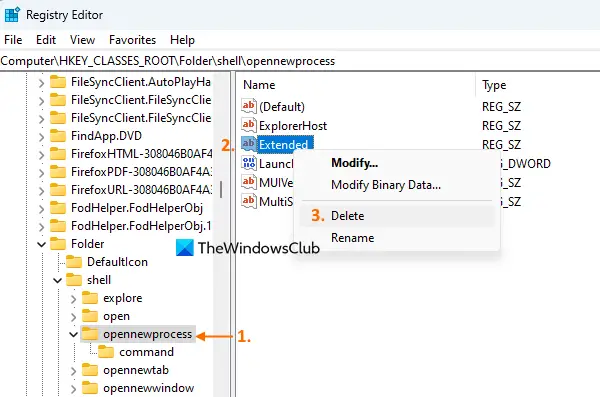Select the shell tree key
Image resolution: width=600 pixels, height=397 pixels.
pos(99,280)
